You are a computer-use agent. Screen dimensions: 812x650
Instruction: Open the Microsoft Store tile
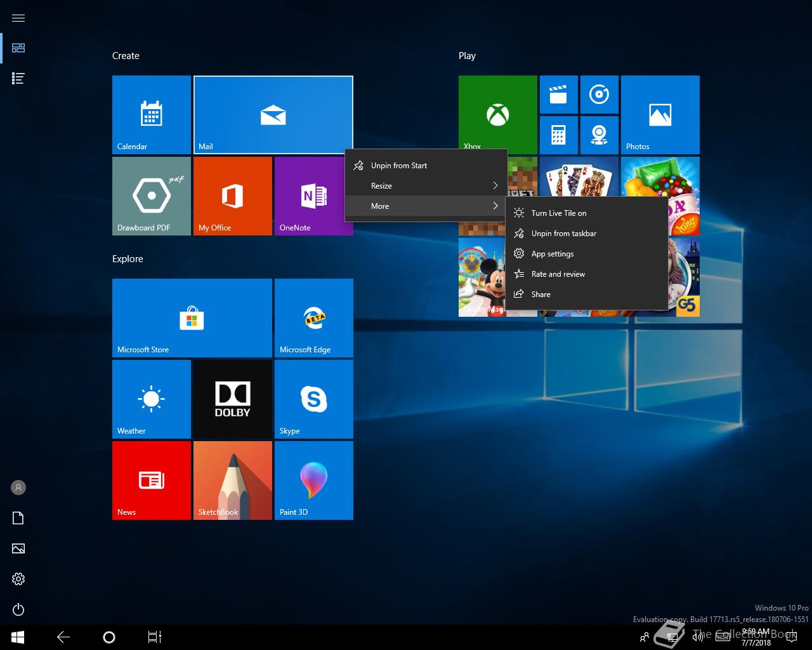tap(192, 318)
